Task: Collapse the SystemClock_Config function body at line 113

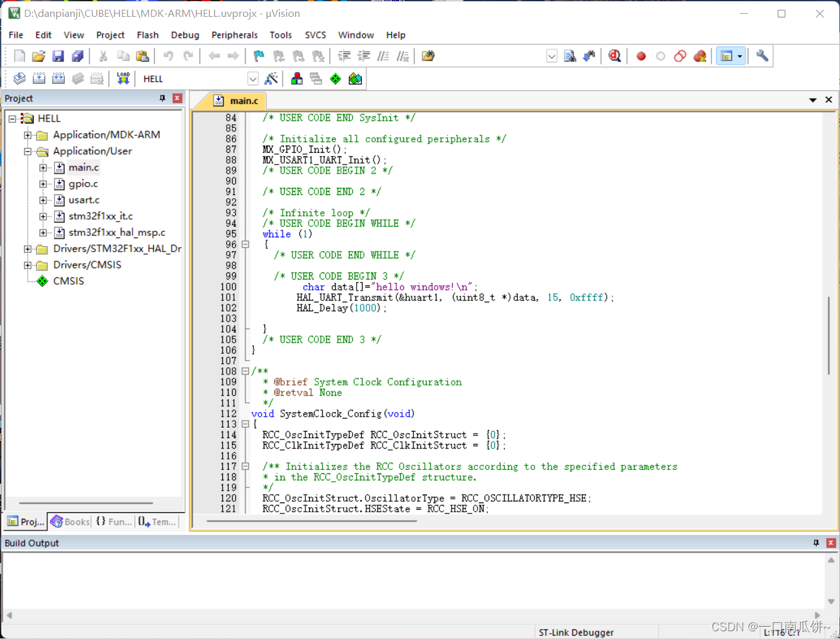Action: (x=246, y=424)
